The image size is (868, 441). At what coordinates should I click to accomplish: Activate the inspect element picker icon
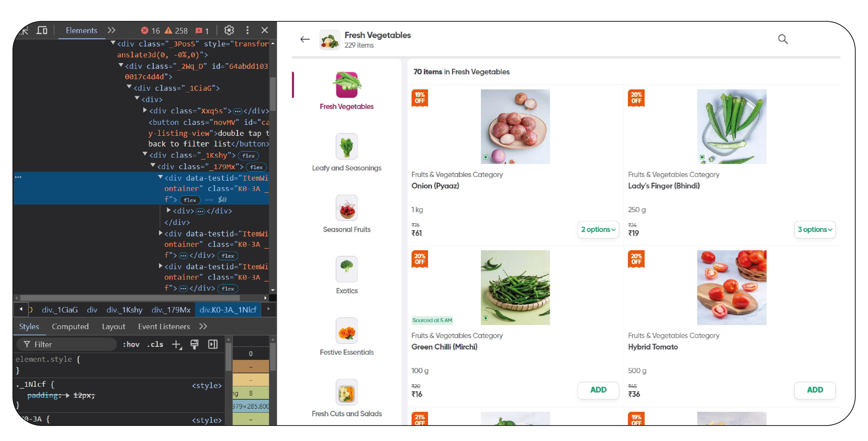pyautogui.click(x=25, y=30)
